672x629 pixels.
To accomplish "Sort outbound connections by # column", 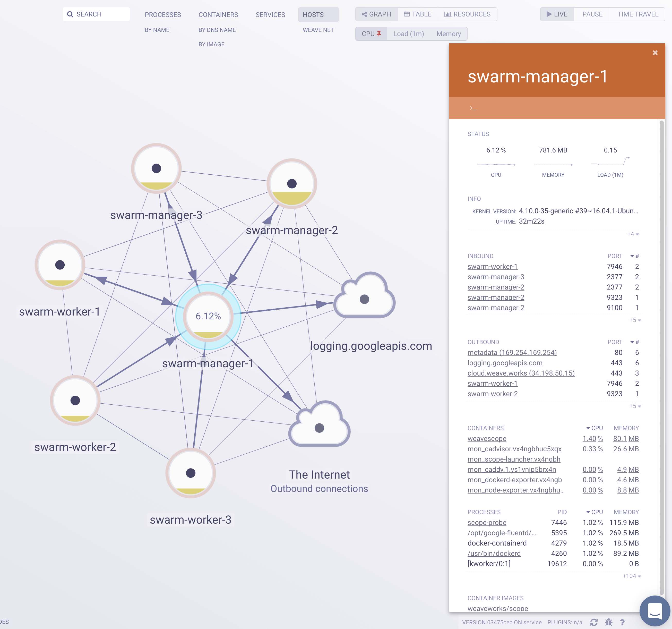I will pyautogui.click(x=634, y=342).
